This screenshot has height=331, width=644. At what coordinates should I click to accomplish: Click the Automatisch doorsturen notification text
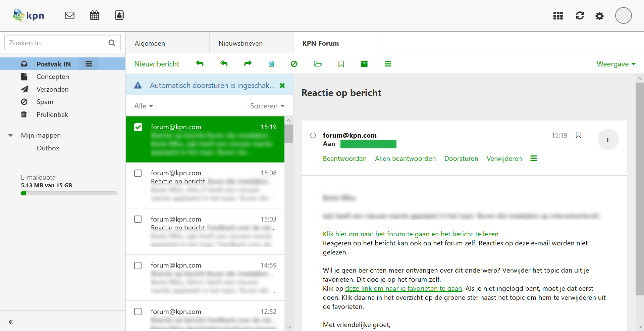tap(212, 86)
